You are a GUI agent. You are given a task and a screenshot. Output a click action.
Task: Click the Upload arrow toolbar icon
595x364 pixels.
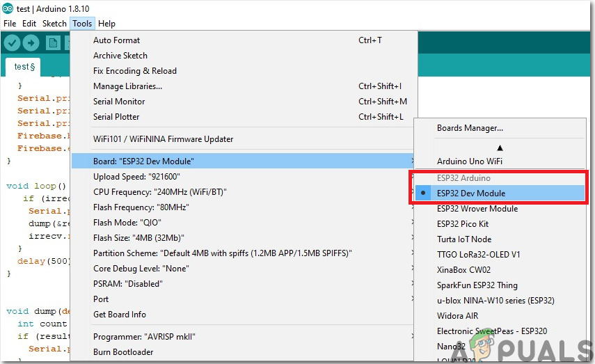(x=31, y=42)
